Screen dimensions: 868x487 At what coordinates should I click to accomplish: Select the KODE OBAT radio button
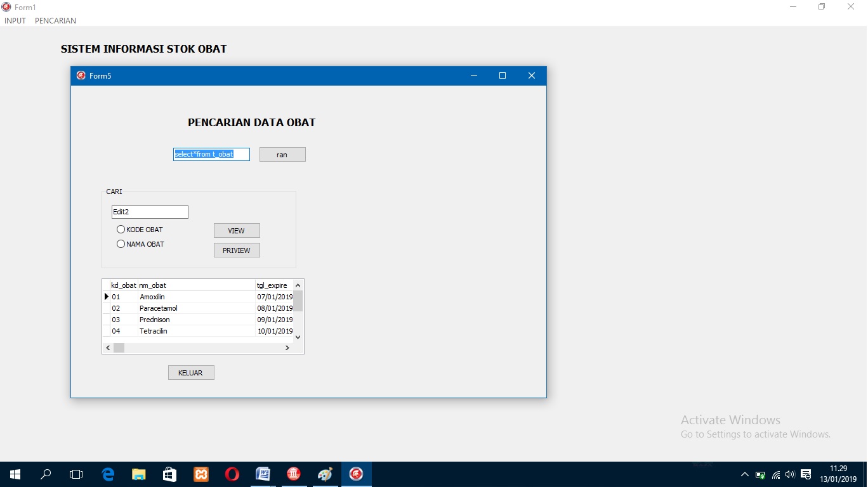[121, 229]
